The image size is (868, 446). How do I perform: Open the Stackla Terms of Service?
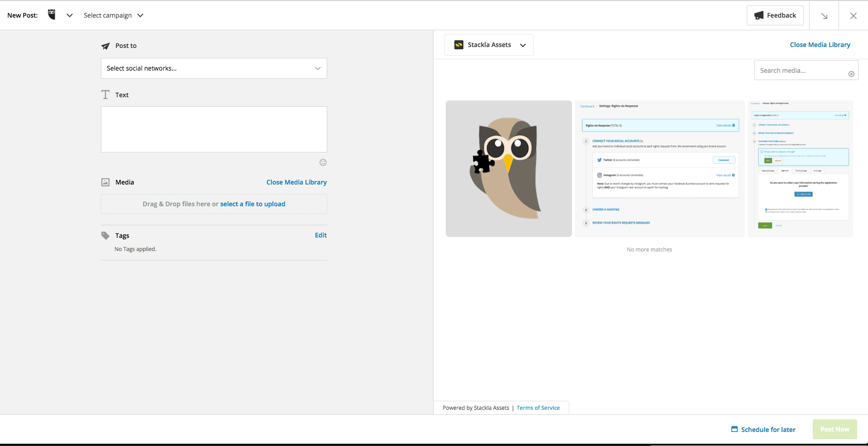coord(538,408)
